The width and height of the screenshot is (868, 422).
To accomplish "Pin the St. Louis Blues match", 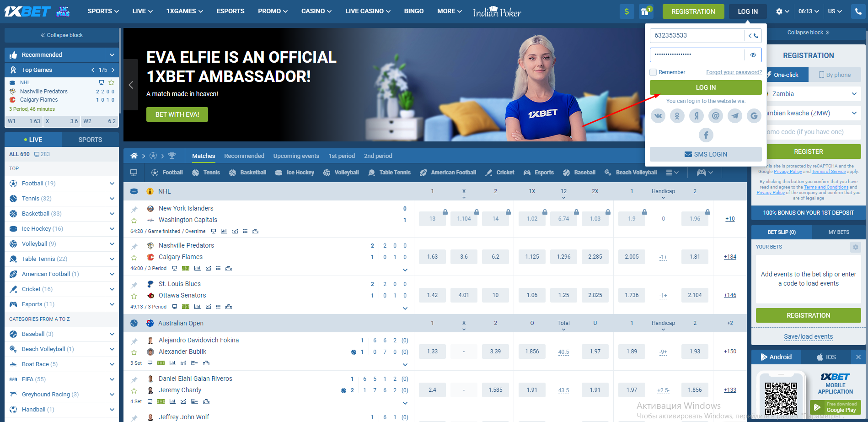I will coord(134,285).
